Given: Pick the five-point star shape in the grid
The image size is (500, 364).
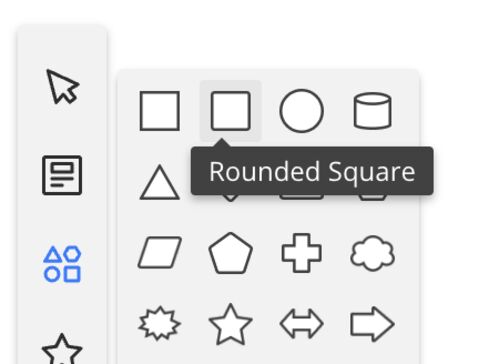Looking at the screenshot, I should click(x=230, y=324).
